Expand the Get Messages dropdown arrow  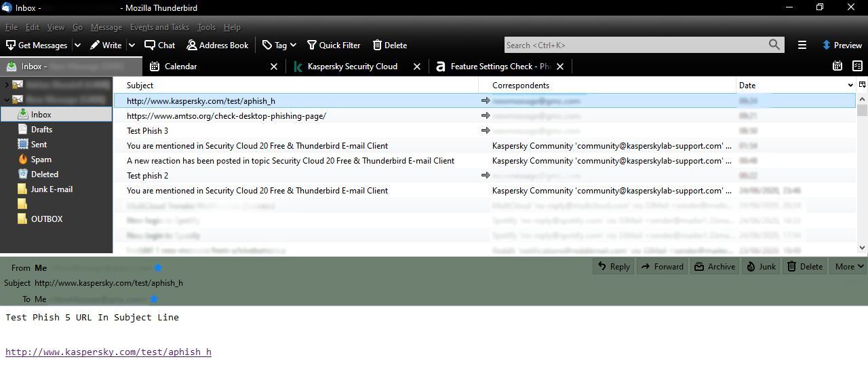(x=77, y=45)
